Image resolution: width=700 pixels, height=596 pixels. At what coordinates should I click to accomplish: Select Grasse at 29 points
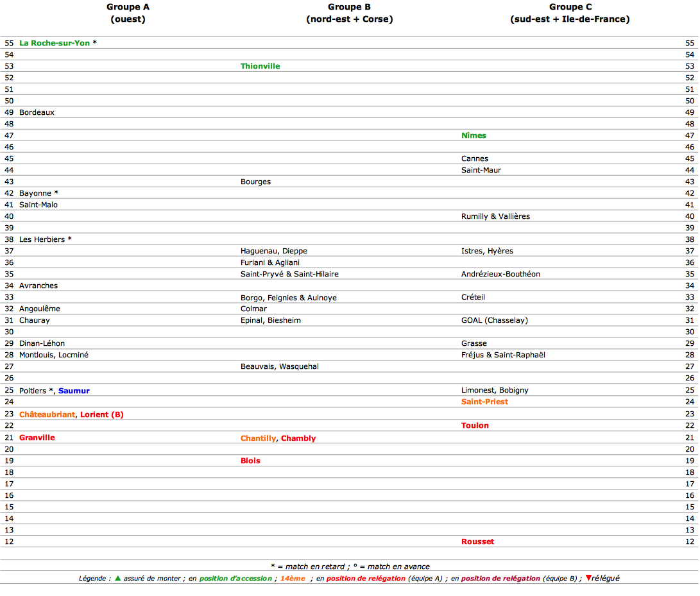tap(474, 343)
